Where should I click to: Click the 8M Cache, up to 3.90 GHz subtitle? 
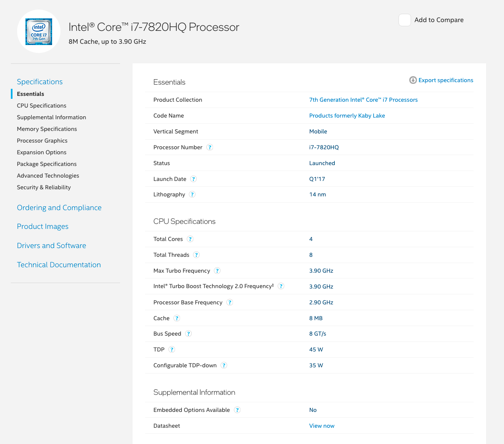107,42
